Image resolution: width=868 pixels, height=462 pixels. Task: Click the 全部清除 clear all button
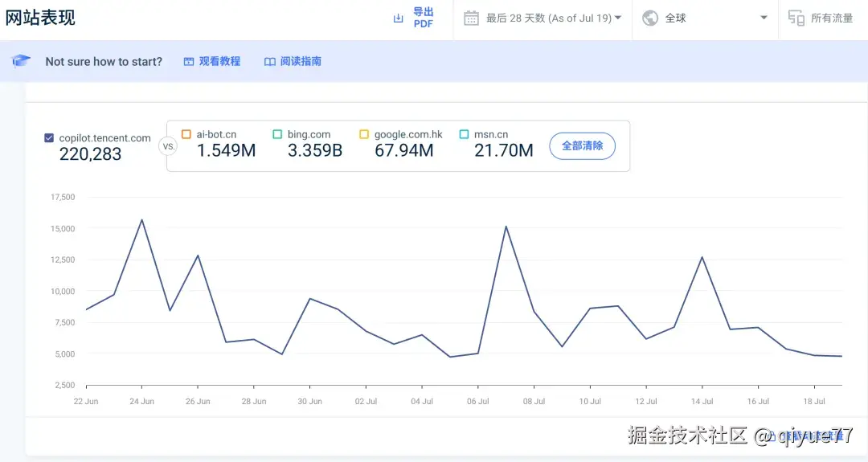[x=583, y=146]
